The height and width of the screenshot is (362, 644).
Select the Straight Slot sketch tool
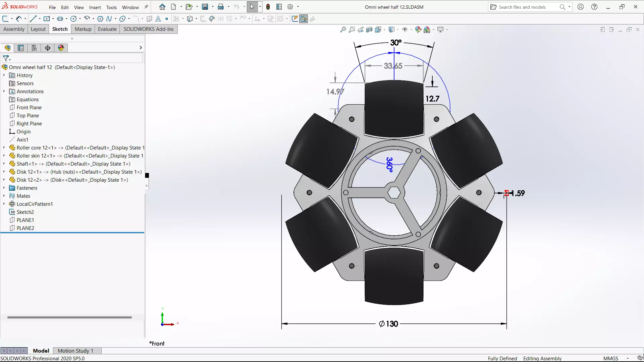tap(60, 19)
